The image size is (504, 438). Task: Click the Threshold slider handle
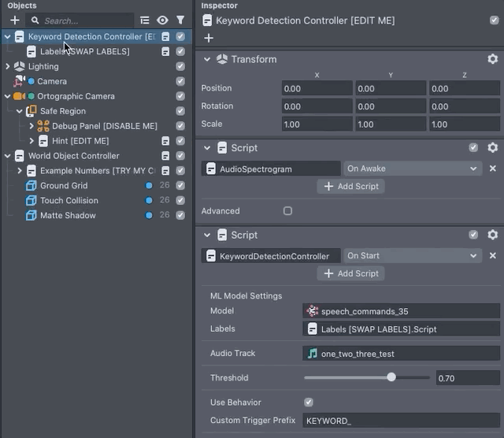[391, 378]
